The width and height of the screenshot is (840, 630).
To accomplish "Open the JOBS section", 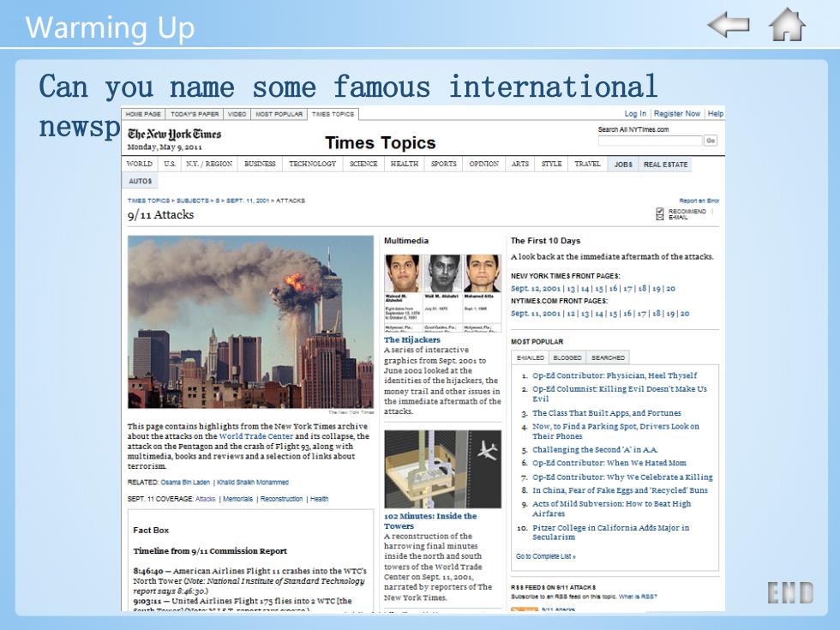I will coord(623,165).
